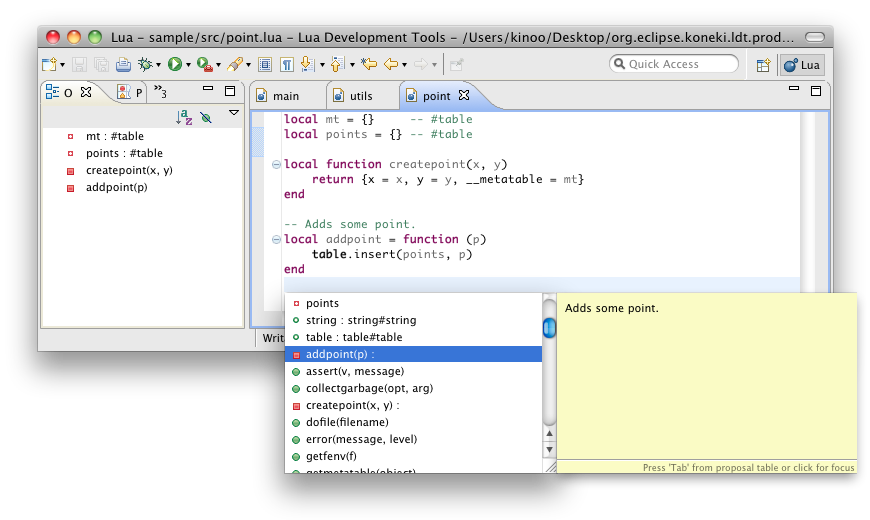Switch to the Lua perspective button
Image resolution: width=870 pixels, height=520 pixels.
pyautogui.click(x=802, y=65)
